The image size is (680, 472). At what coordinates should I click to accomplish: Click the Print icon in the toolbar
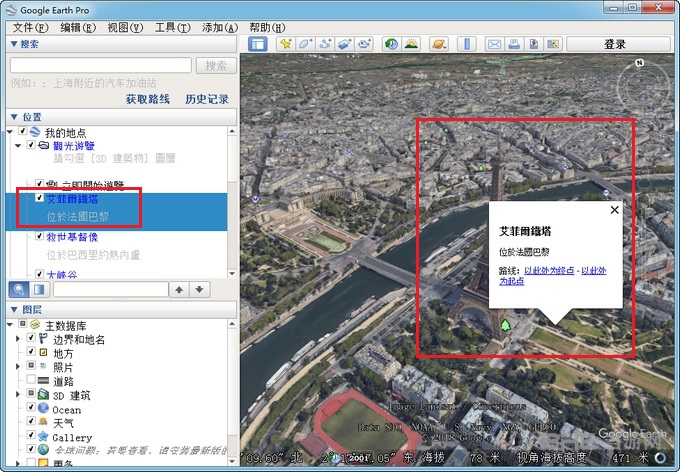click(514, 44)
